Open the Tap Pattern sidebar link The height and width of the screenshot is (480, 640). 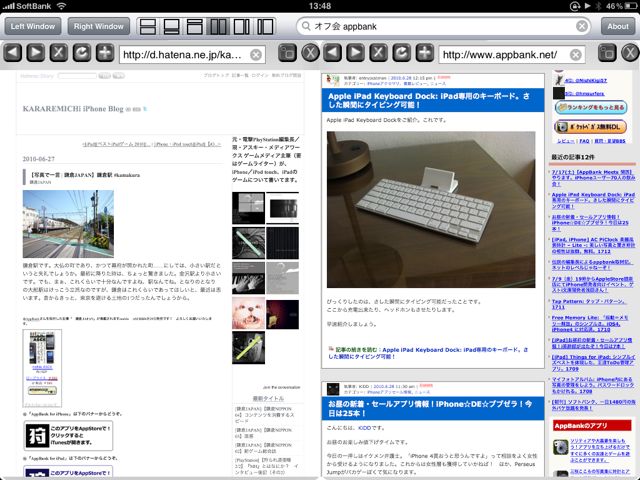[589, 304]
